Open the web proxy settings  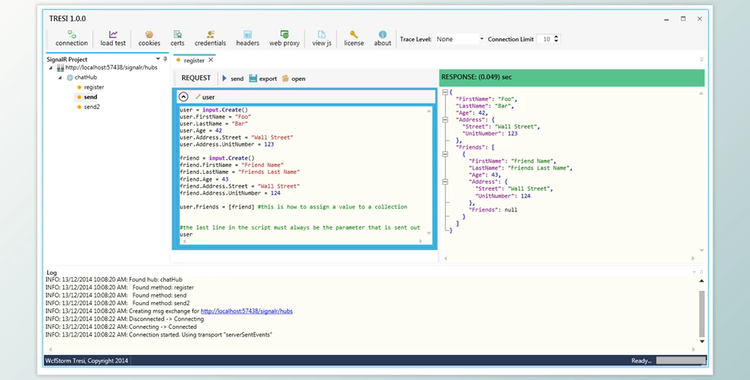284,38
